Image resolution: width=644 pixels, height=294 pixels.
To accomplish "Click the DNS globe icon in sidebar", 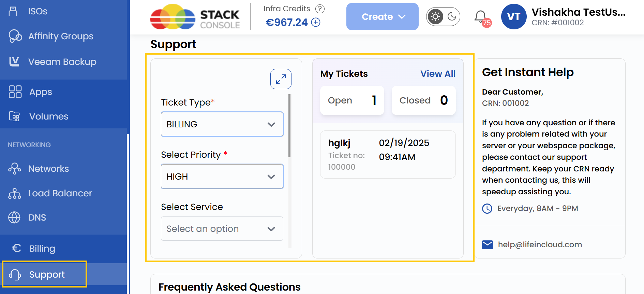I will point(14,218).
